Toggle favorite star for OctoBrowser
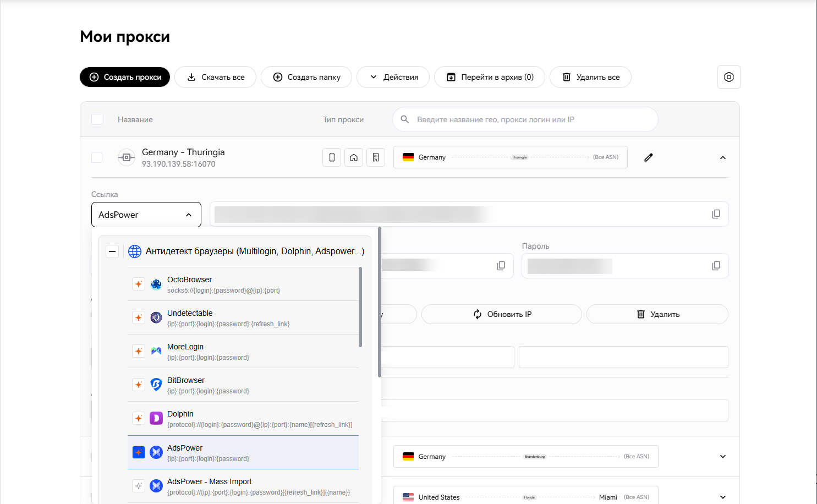This screenshot has height=504, width=817. pos(139,284)
